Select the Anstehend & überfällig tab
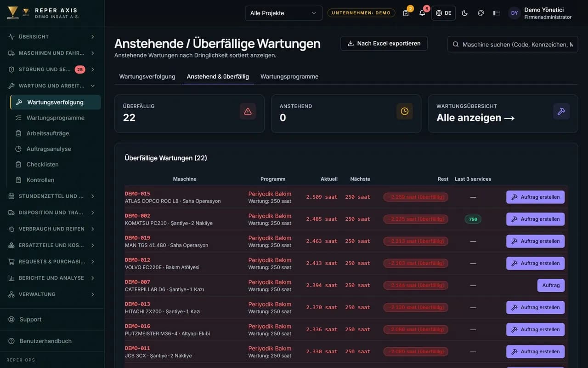 pos(218,76)
